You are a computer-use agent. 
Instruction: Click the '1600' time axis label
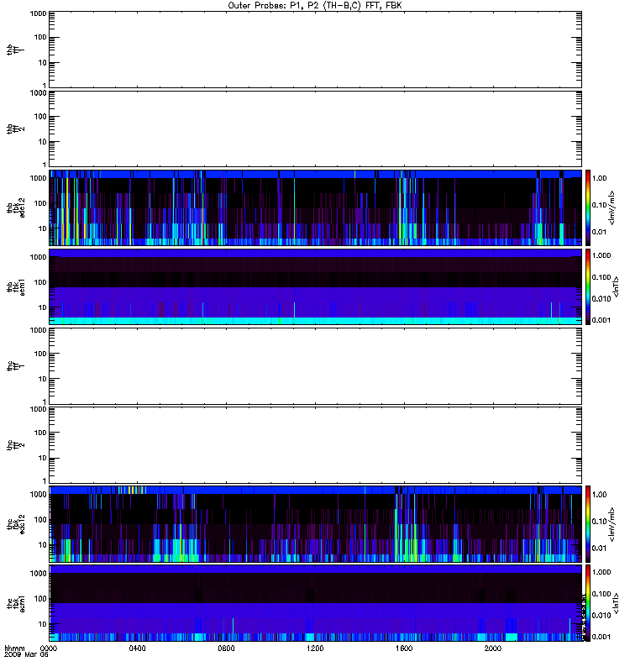tap(404, 648)
